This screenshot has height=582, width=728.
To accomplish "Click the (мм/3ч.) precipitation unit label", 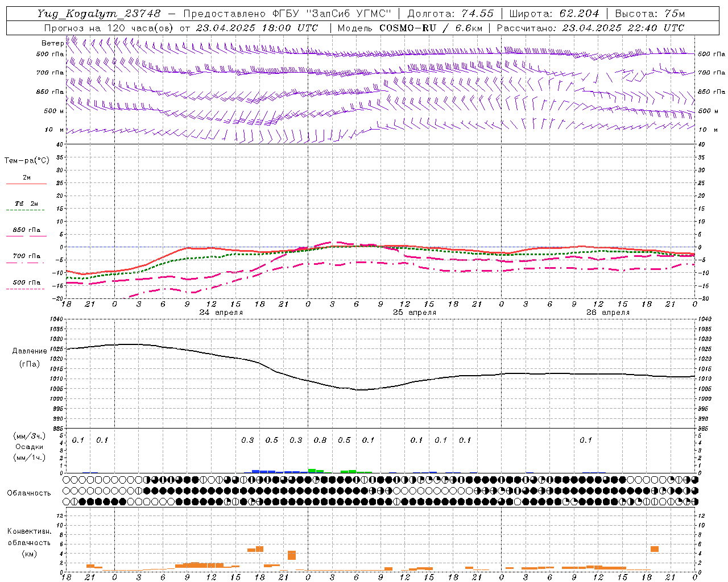I will click(30, 436).
